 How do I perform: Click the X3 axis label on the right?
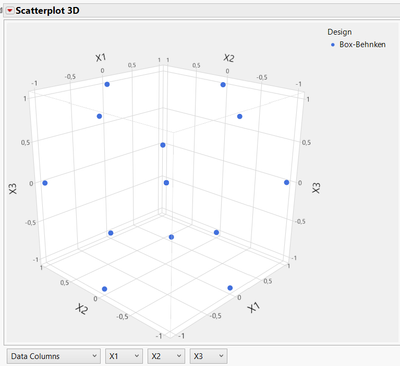pyautogui.click(x=316, y=188)
